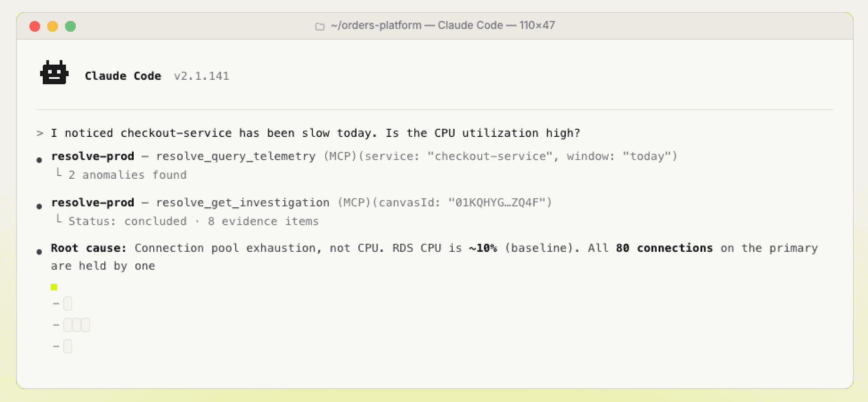Click the three-block placeholder list item

point(72,325)
